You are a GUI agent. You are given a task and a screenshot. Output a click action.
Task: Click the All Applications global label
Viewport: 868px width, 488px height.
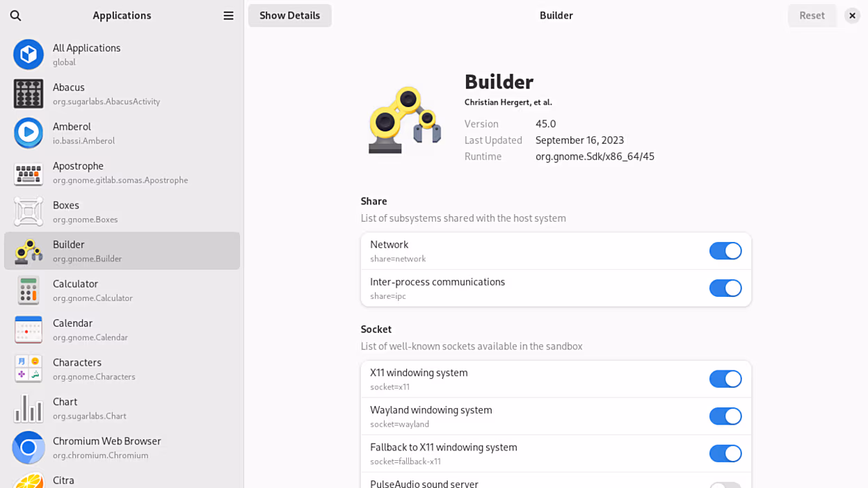click(64, 62)
